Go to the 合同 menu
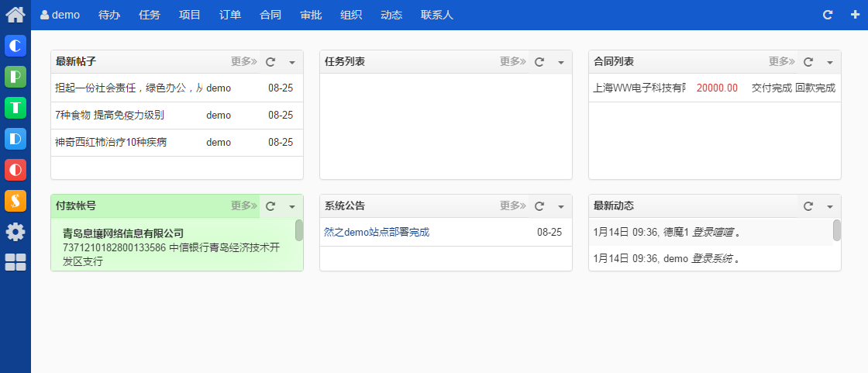868x373 pixels. coord(270,15)
